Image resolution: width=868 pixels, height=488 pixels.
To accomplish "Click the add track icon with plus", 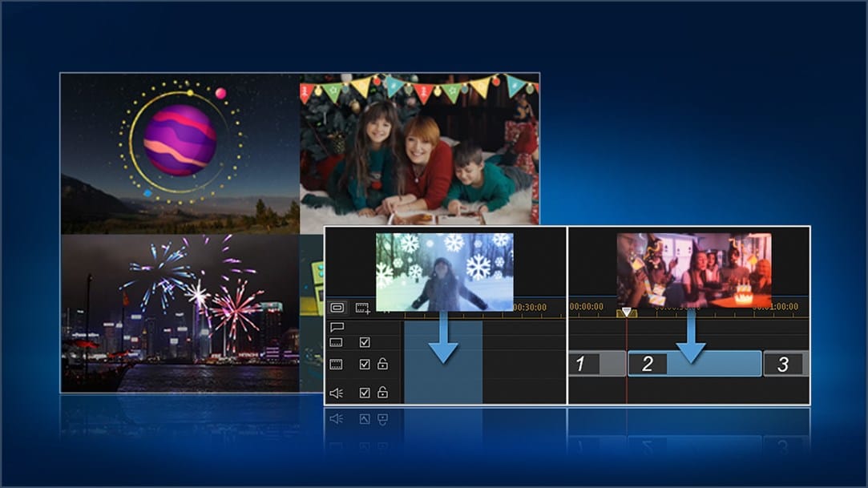I will point(363,308).
